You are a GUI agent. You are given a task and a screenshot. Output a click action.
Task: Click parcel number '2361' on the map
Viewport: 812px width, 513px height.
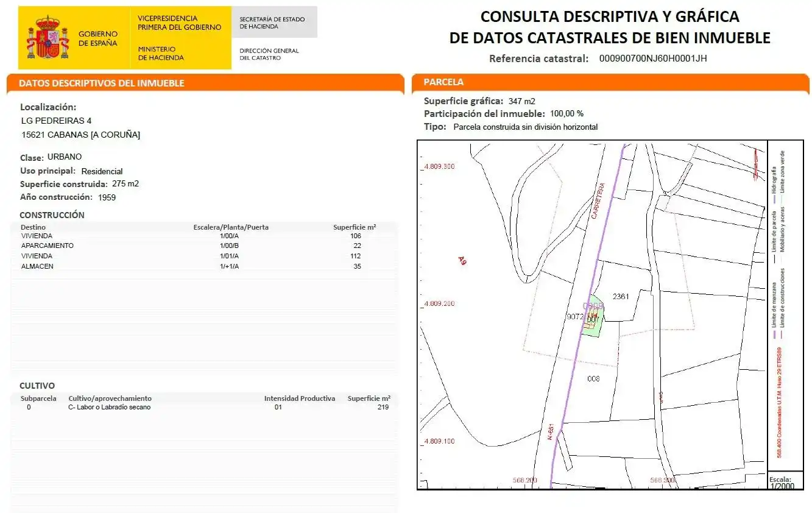621,296
